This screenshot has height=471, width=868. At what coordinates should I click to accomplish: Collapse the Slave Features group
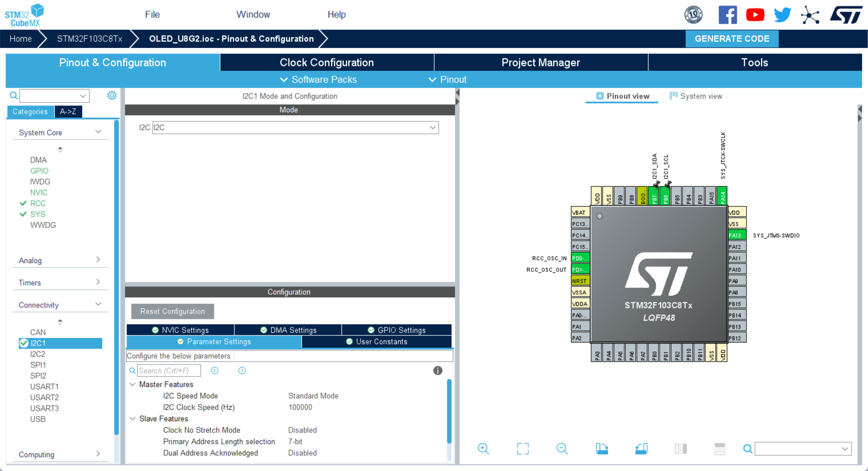point(132,418)
